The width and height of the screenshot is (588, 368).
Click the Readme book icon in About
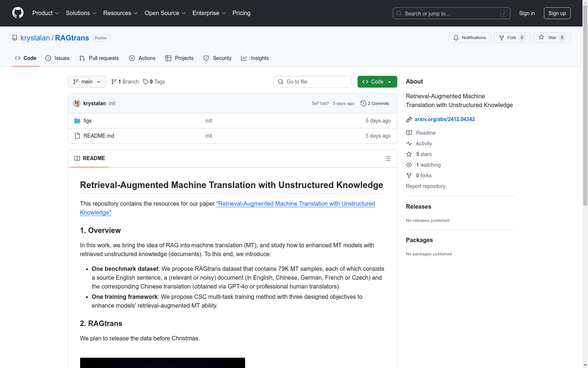pyautogui.click(x=409, y=133)
